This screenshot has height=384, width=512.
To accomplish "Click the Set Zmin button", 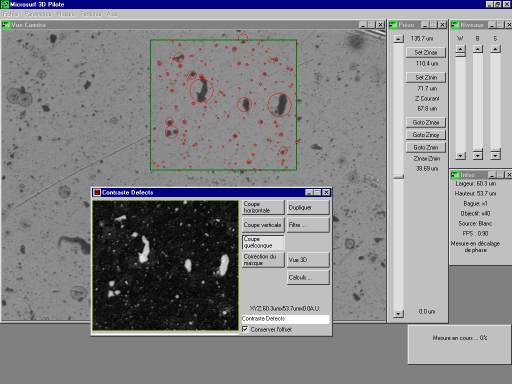I will [426, 77].
